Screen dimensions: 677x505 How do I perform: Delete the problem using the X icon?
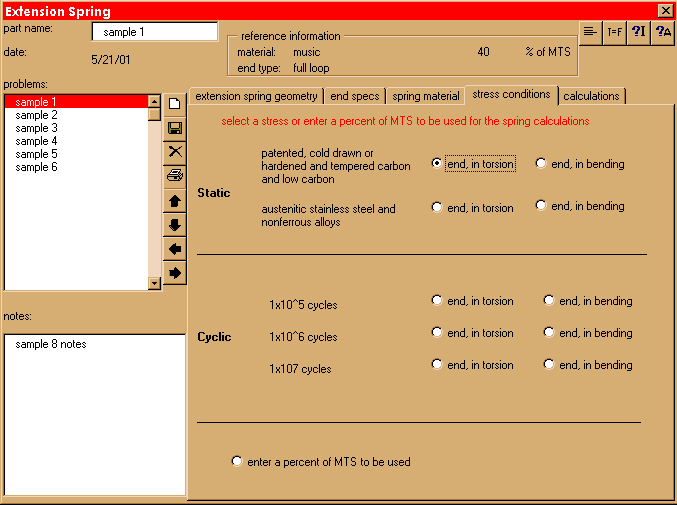coord(175,151)
